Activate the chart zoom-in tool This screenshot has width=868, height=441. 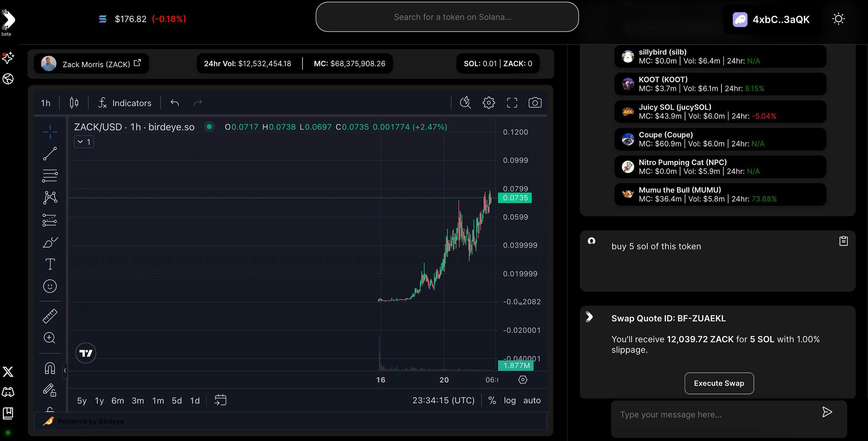50,337
